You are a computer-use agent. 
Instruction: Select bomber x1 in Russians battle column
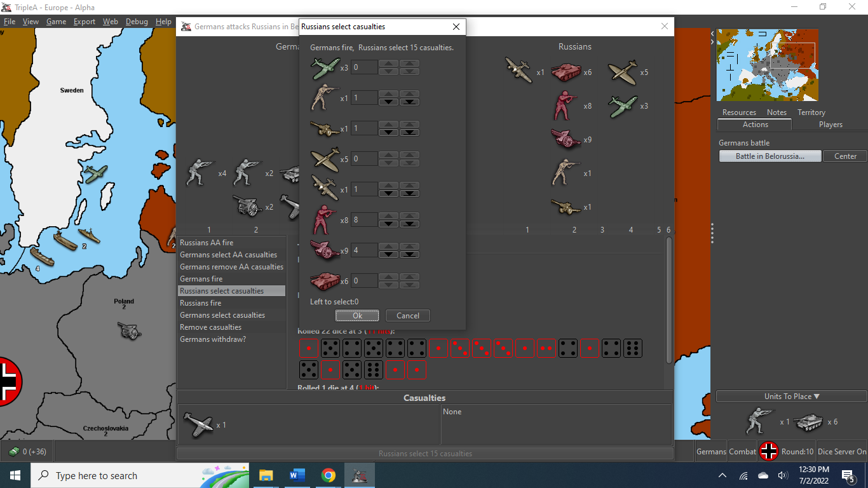point(519,70)
